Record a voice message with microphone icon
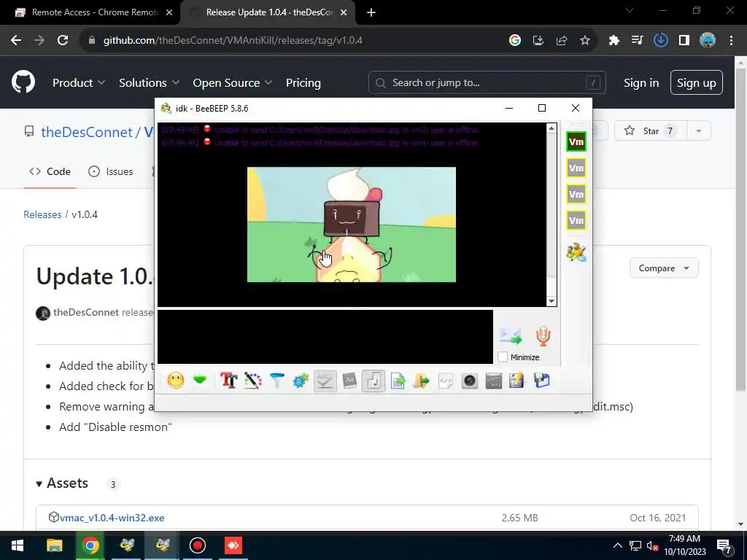The image size is (747, 560). click(x=543, y=335)
